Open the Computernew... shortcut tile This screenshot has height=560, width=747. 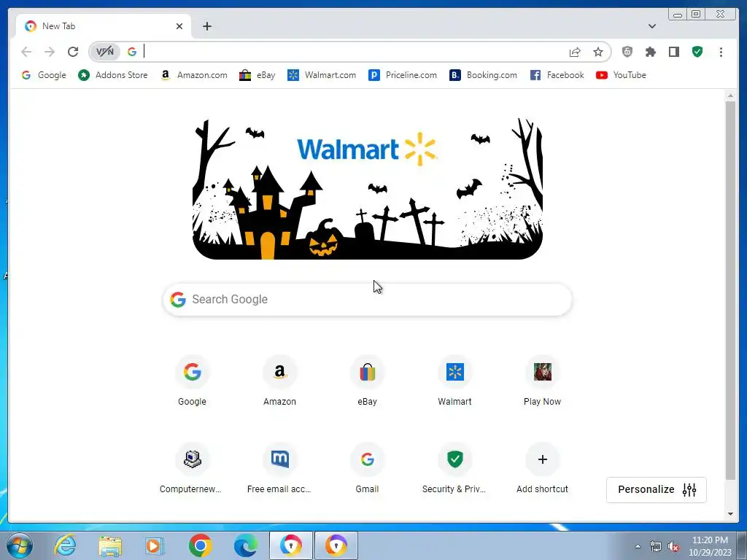(192, 469)
